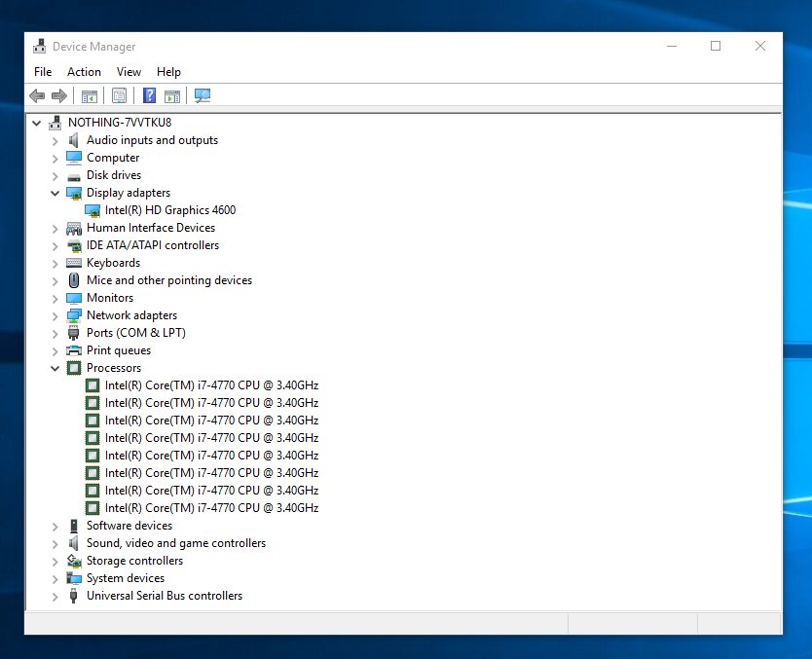Click the Keyboards category icon
The width and height of the screenshot is (812, 659).
tap(73, 262)
